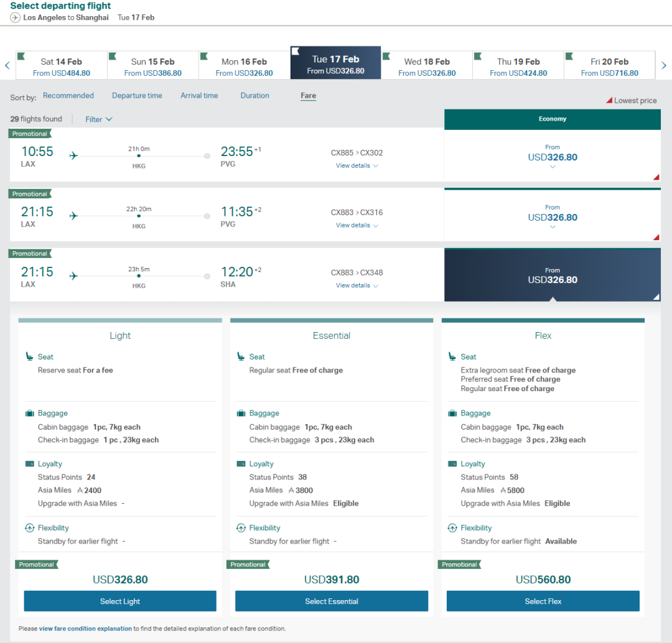
Task: Collapse the selected 21:15 SHA fare cell
Action: click(552, 275)
